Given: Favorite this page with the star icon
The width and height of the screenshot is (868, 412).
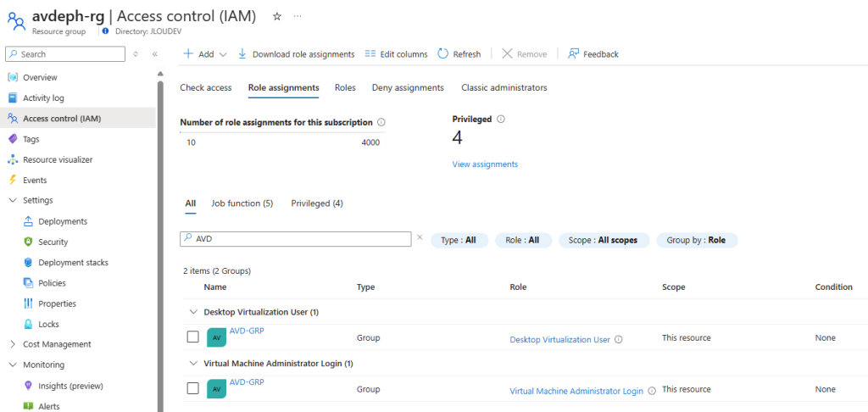Looking at the screenshot, I should pos(277,17).
